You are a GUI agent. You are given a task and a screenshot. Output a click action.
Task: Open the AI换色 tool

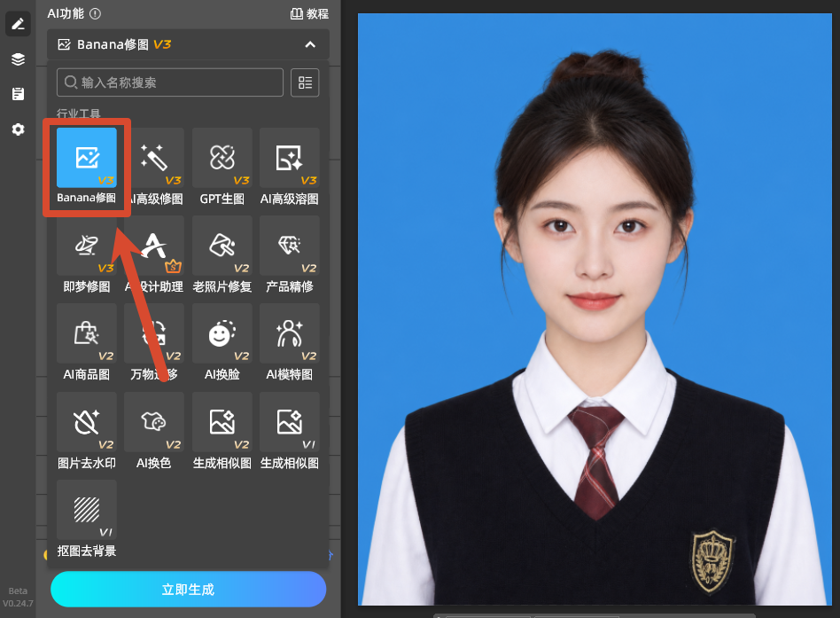click(154, 431)
